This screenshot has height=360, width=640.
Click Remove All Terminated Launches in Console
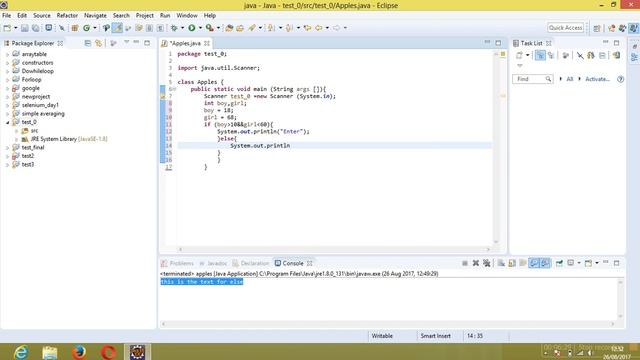(x=487, y=263)
